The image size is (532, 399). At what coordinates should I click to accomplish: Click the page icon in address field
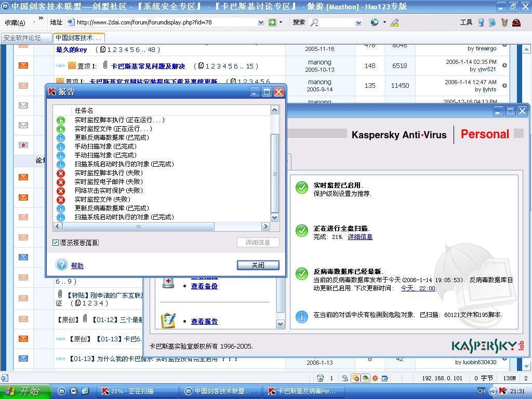(x=71, y=22)
